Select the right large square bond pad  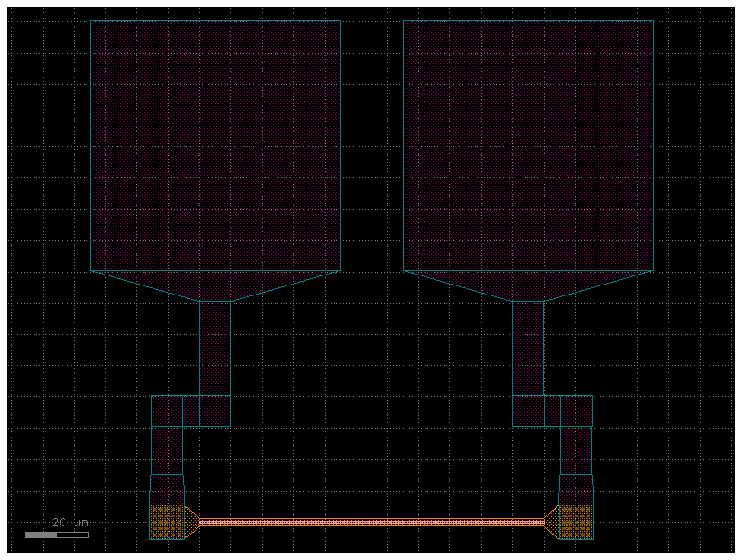528,145
